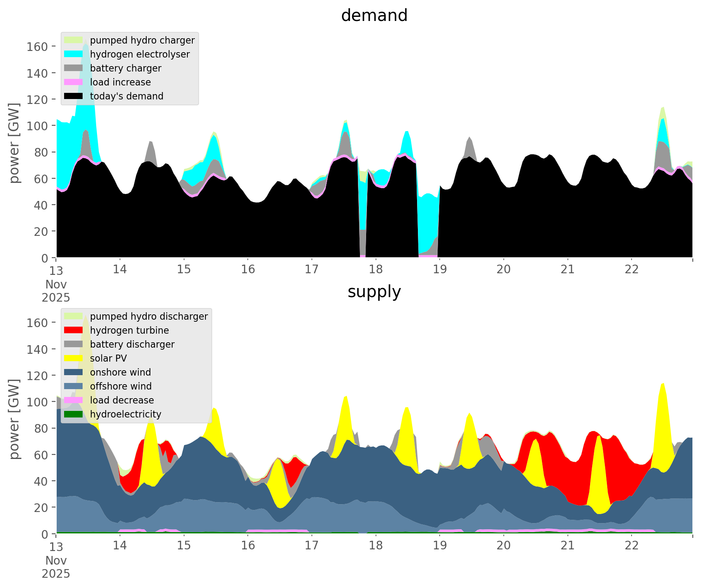Click the yellow solar PV legend swatch
Screen dimensions: 701x588
(x=74, y=358)
